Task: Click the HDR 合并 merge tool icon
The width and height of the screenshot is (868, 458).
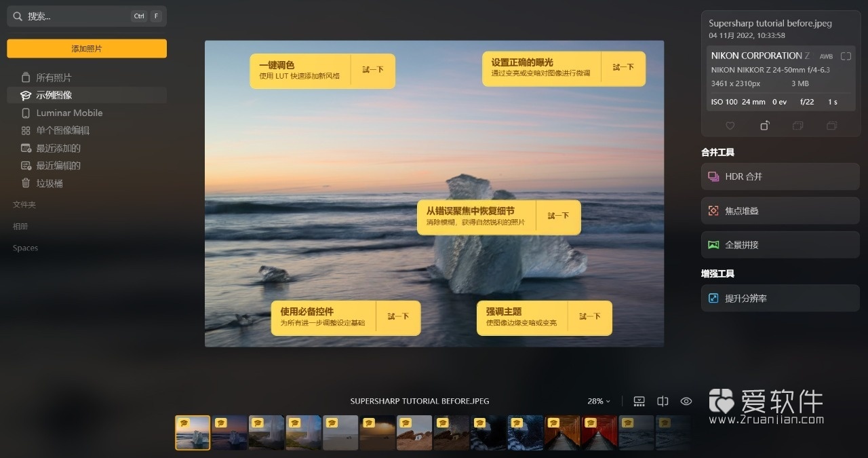Action: [714, 176]
